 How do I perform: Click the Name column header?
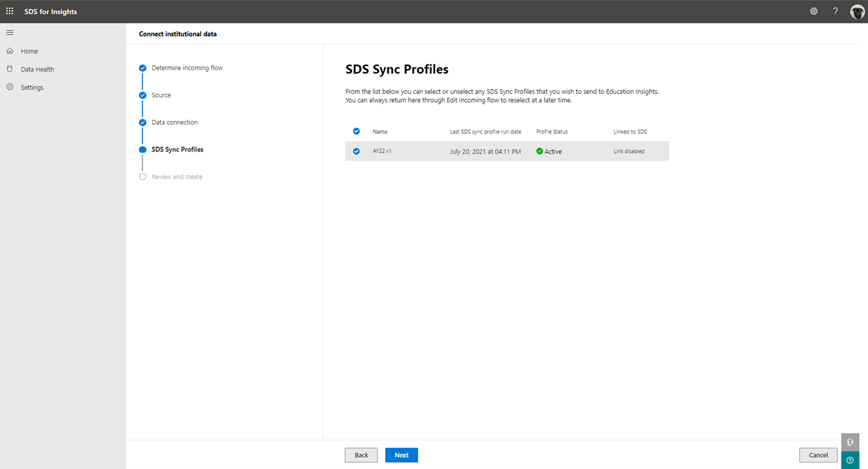(380, 131)
